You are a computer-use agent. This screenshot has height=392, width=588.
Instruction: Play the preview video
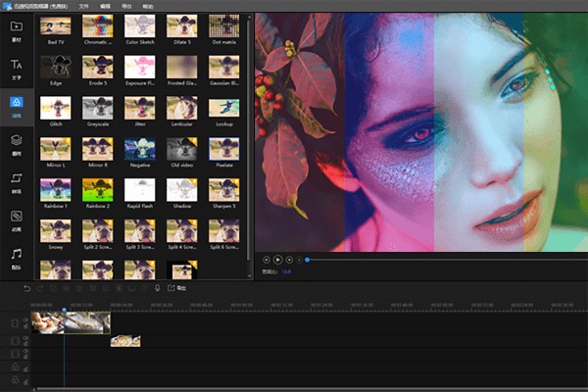tap(278, 259)
